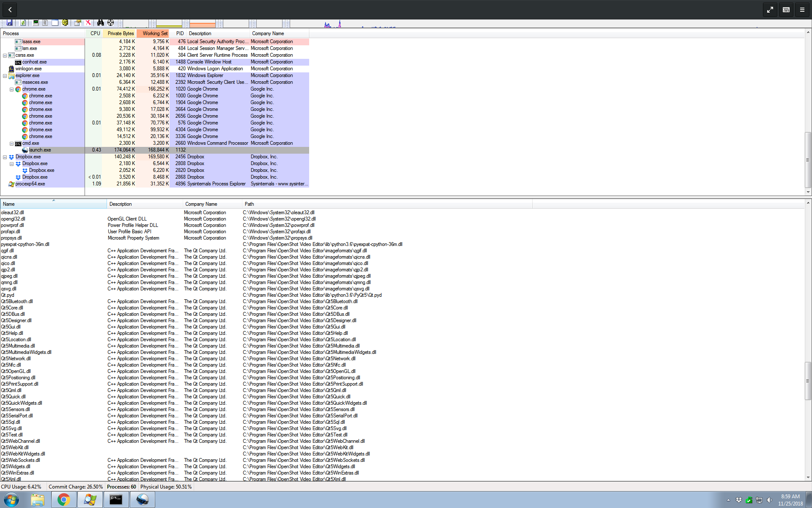Open the process Properties toolbar icon

pyautogui.click(x=78, y=22)
